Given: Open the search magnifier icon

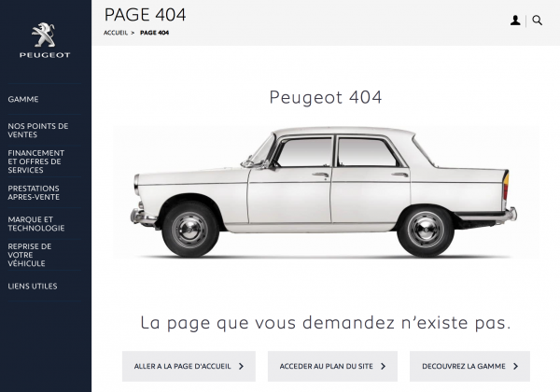Looking at the screenshot, I should coord(538,21).
